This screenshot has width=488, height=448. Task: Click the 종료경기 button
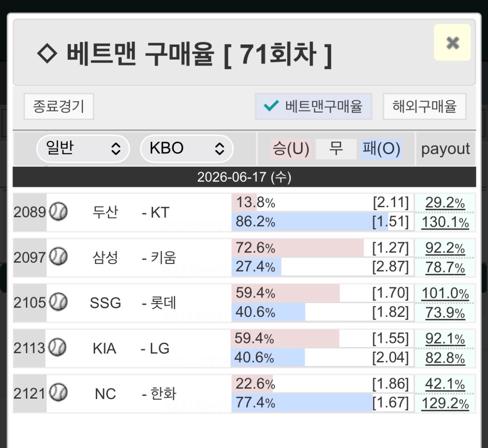59,106
